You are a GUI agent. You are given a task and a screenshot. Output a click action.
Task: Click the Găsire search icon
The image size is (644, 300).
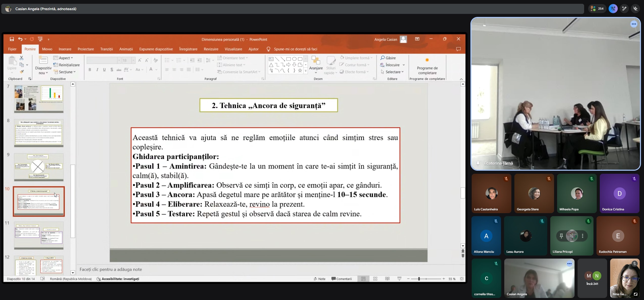point(383,58)
